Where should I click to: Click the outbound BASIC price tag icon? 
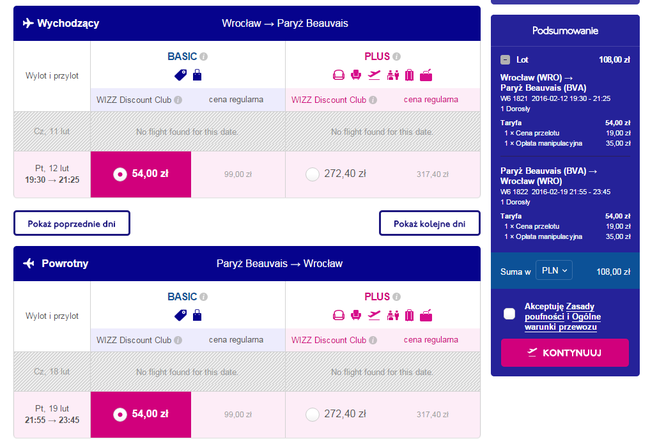pyautogui.click(x=181, y=75)
